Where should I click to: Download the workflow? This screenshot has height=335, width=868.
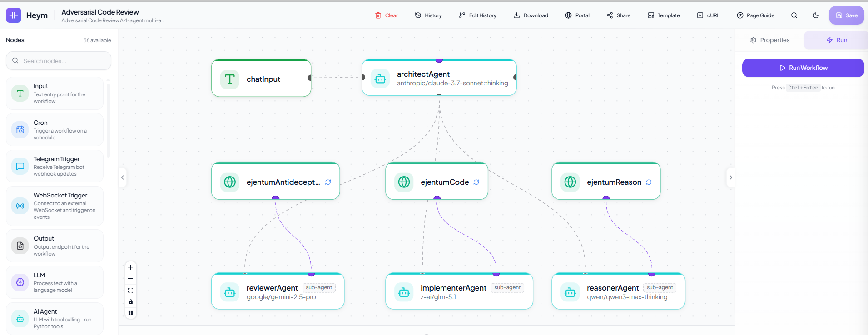pos(531,15)
